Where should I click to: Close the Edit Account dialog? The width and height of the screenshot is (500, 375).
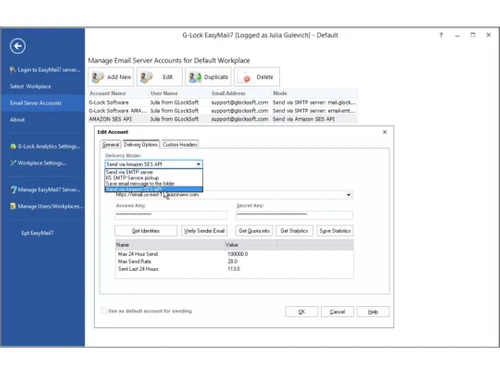385,132
